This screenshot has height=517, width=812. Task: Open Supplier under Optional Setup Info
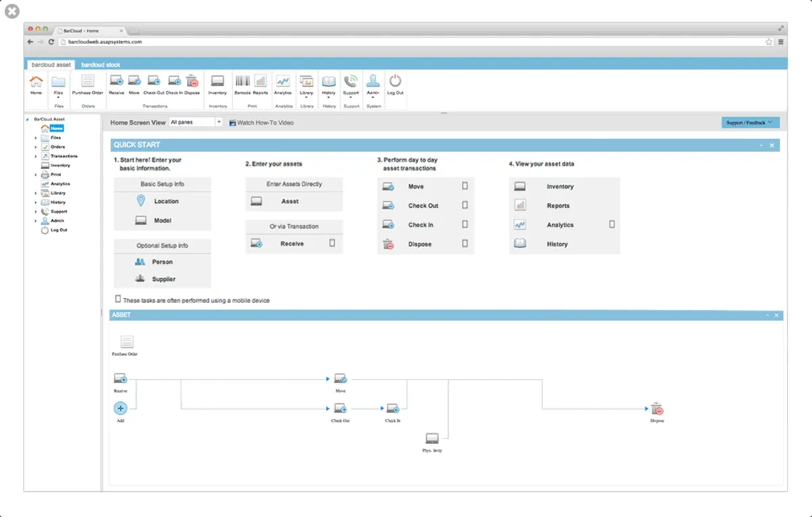(x=162, y=279)
